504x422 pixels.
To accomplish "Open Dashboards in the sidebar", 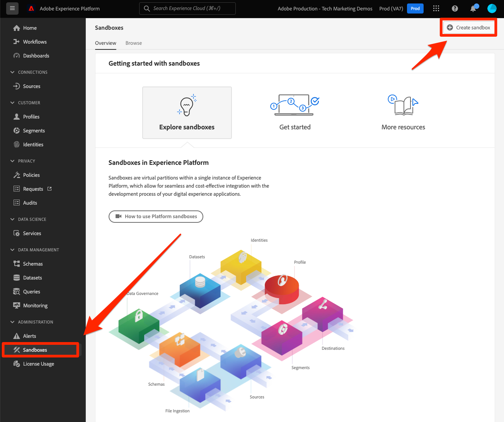I will click(x=36, y=56).
